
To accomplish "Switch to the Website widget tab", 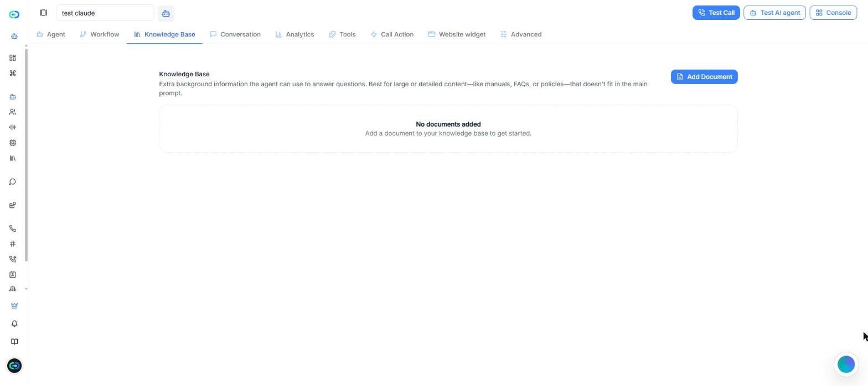I will (x=457, y=34).
